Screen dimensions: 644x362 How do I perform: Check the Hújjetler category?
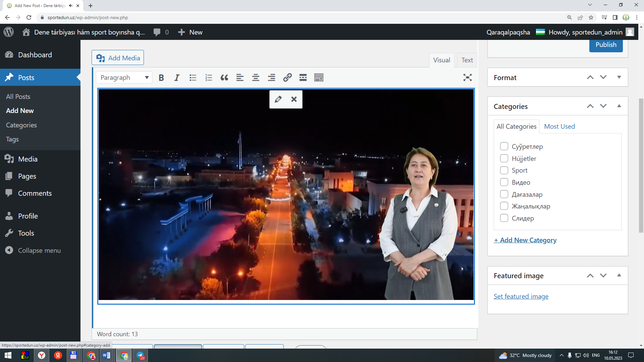coord(504,158)
